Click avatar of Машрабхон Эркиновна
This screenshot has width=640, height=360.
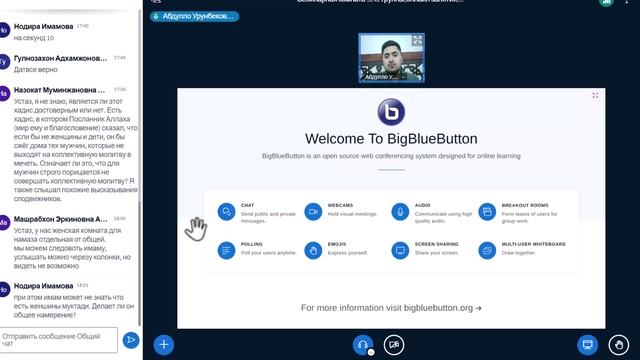[x=3, y=222]
